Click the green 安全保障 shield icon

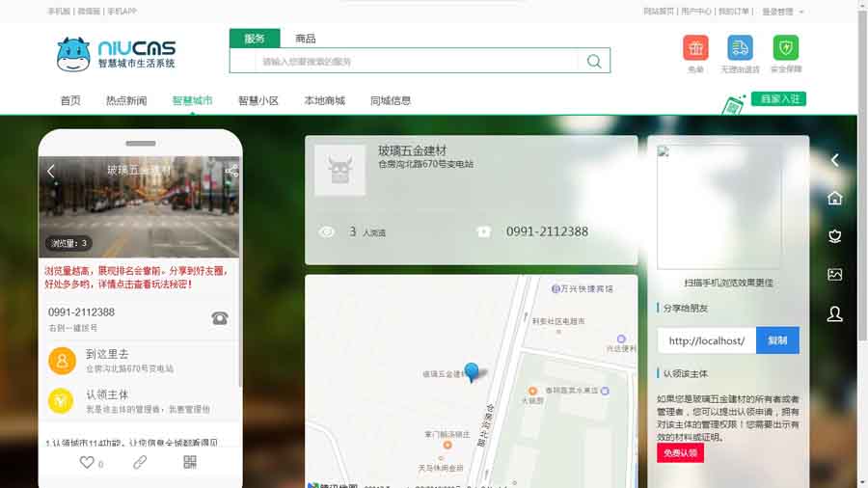785,48
